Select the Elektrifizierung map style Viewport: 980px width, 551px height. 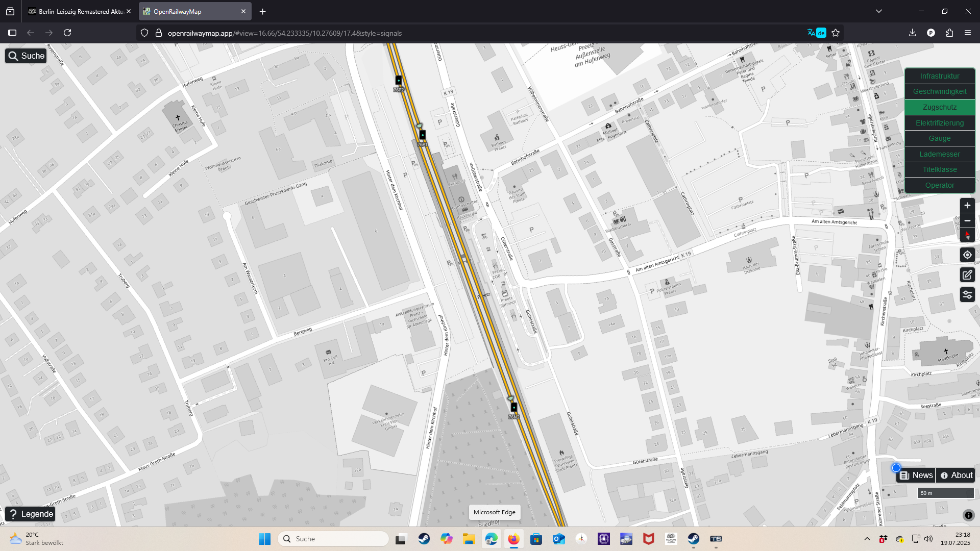939,123
